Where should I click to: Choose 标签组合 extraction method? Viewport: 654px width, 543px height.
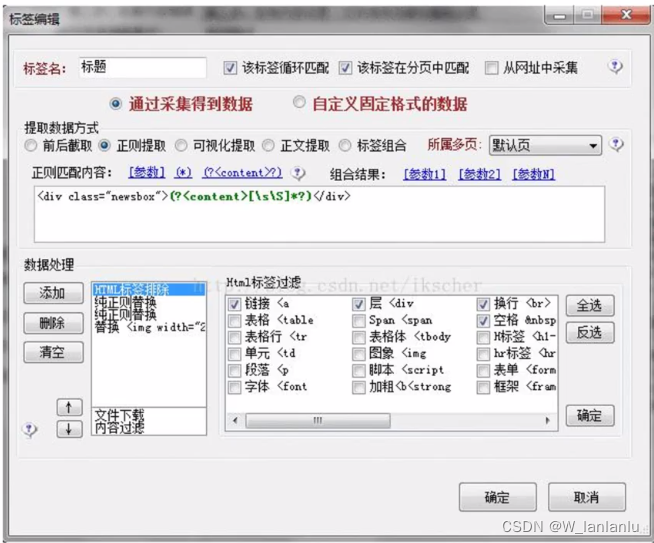click(x=345, y=146)
